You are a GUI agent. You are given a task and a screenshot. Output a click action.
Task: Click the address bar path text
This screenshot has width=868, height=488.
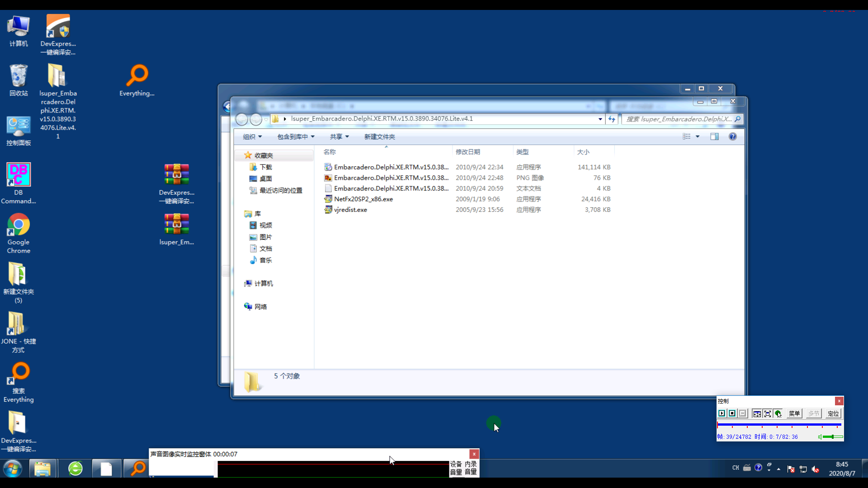382,118
